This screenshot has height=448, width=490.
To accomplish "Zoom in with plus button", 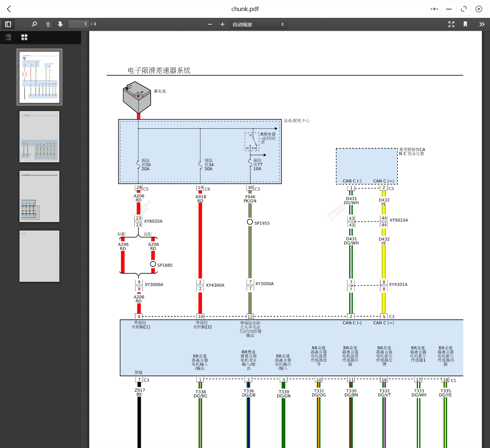I will [223, 24].
